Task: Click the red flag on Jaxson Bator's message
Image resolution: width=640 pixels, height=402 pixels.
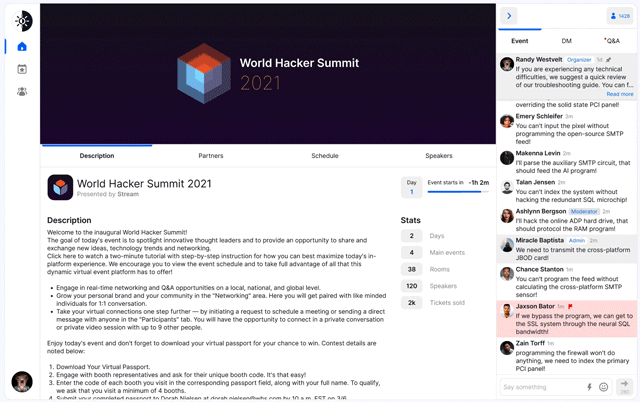Action: tap(570, 306)
